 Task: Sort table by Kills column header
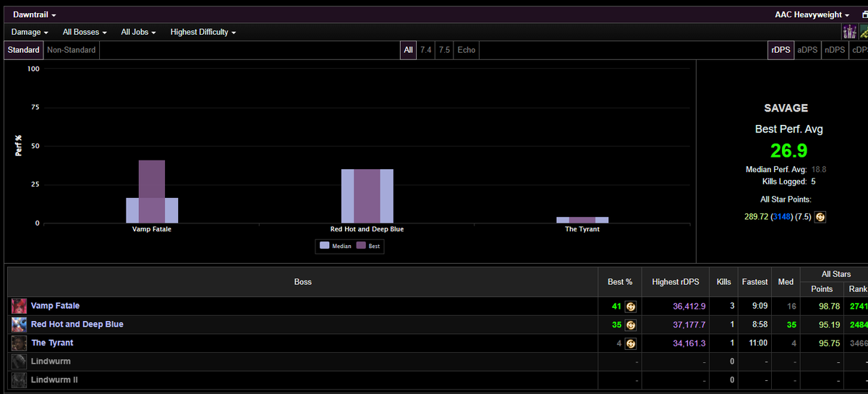(723, 282)
